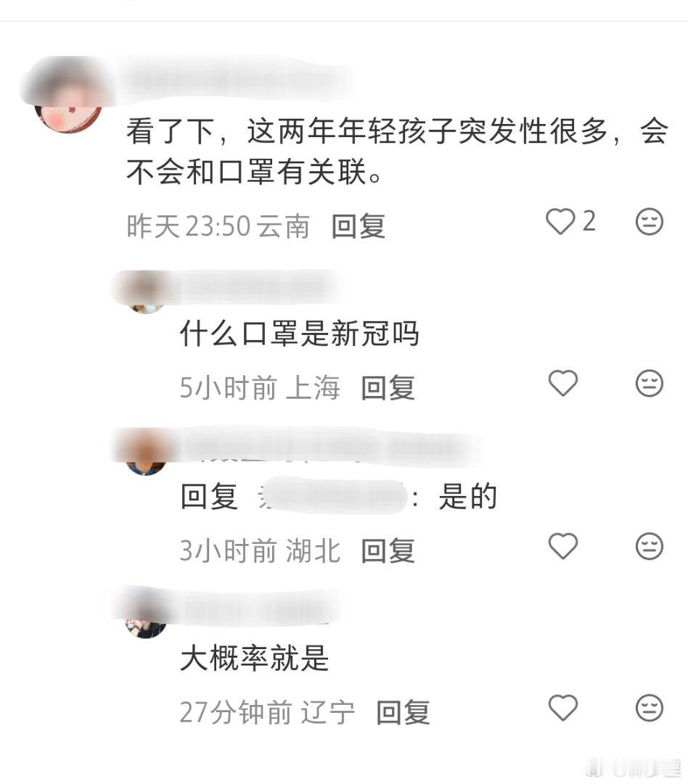688x784 pixels.
Task: Reply to the 3小时前 Hubei comment
Action: point(388,550)
